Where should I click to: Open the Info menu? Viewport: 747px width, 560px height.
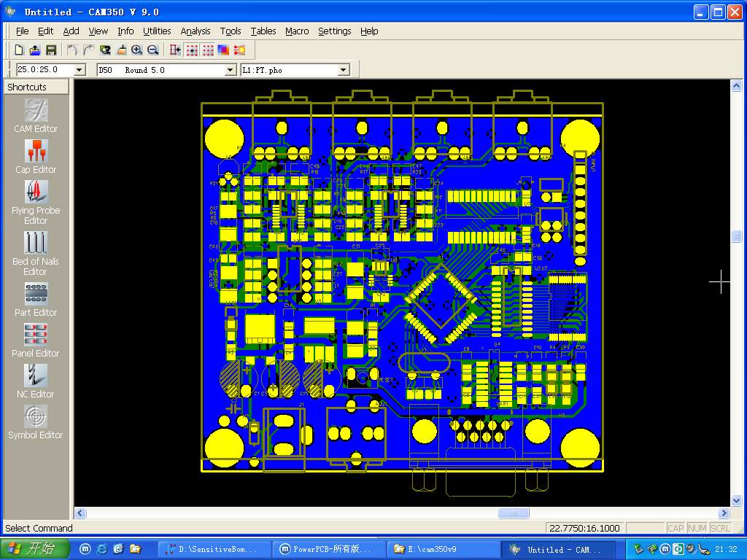125,31
